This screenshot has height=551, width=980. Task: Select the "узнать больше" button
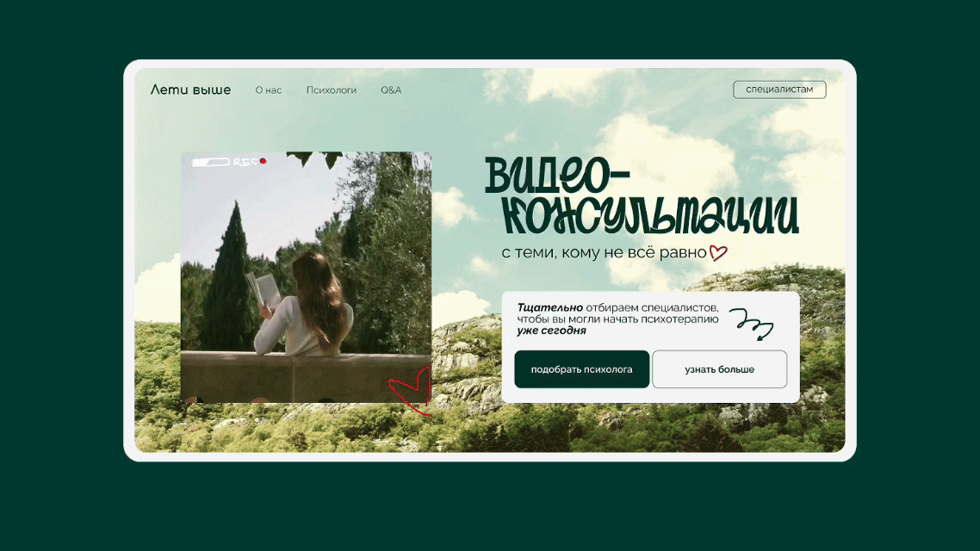[x=719, y=369]
